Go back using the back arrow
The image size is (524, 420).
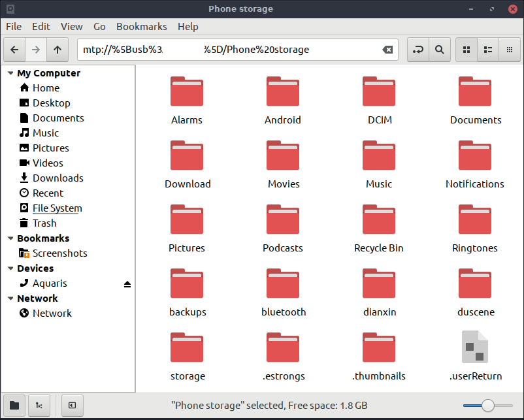pos(14,50)
